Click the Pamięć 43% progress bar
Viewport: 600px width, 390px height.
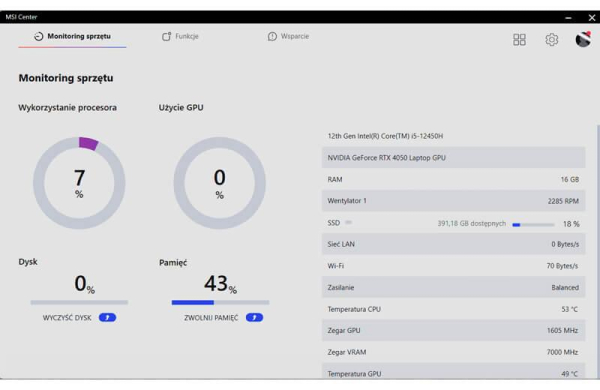click(220, 302)
